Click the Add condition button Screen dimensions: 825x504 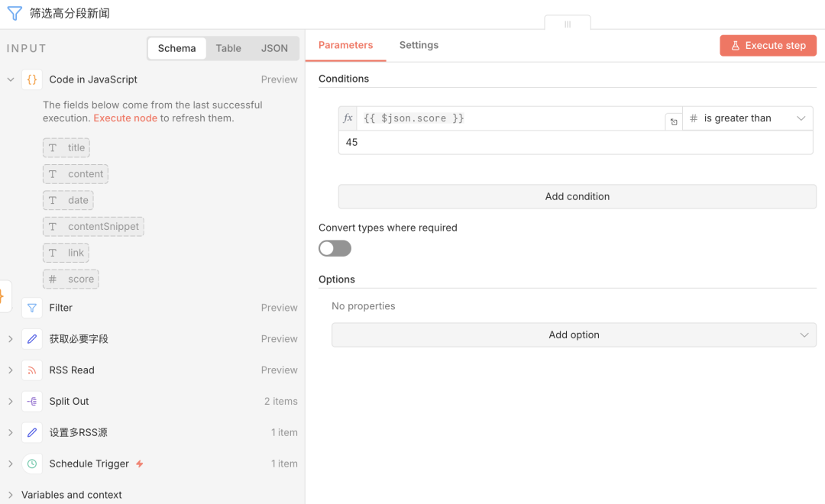[x=577, y=196]
